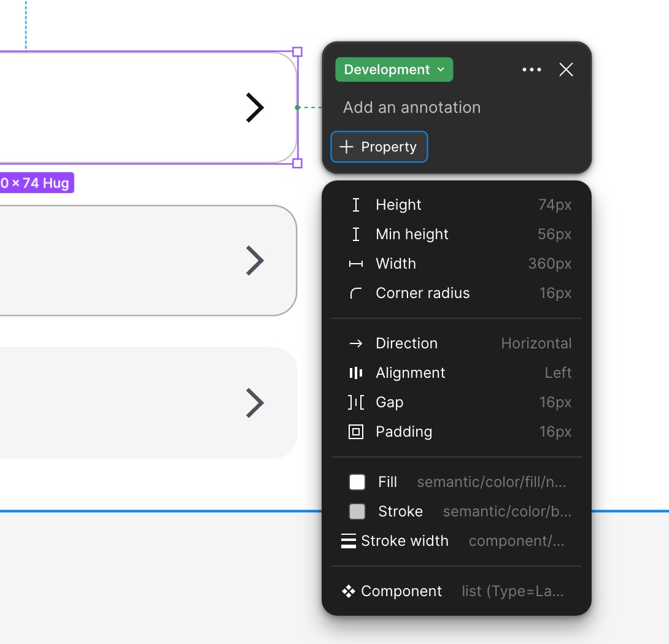Click the Fill color swatch
The height and width of the screenshot is (644, 669).
(357, 482)
